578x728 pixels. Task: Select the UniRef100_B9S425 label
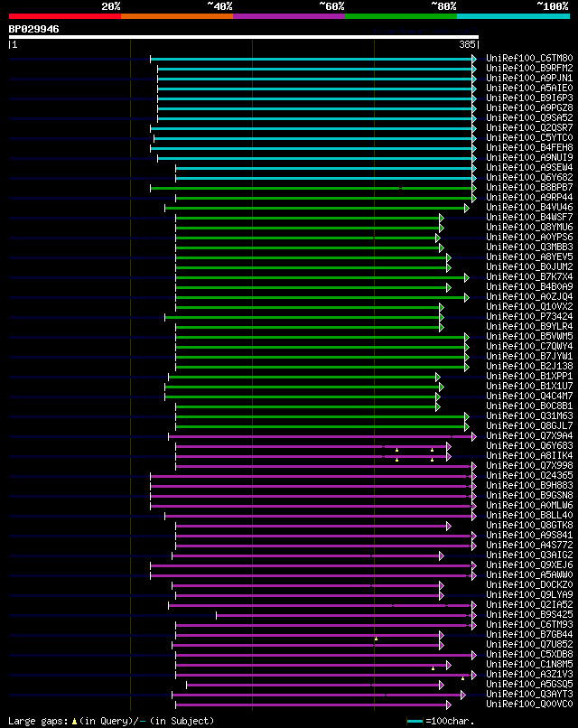click(x=529, y=615)
